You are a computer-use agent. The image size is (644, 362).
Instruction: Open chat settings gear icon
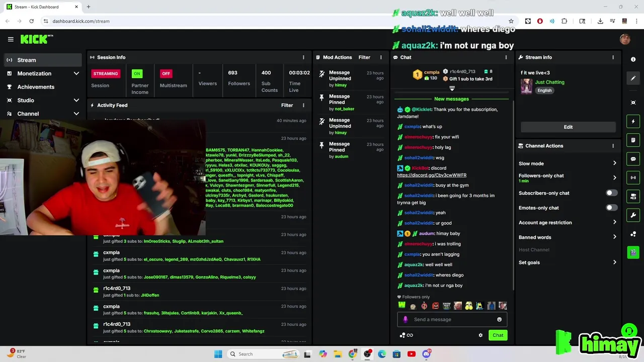coord(480,335)
